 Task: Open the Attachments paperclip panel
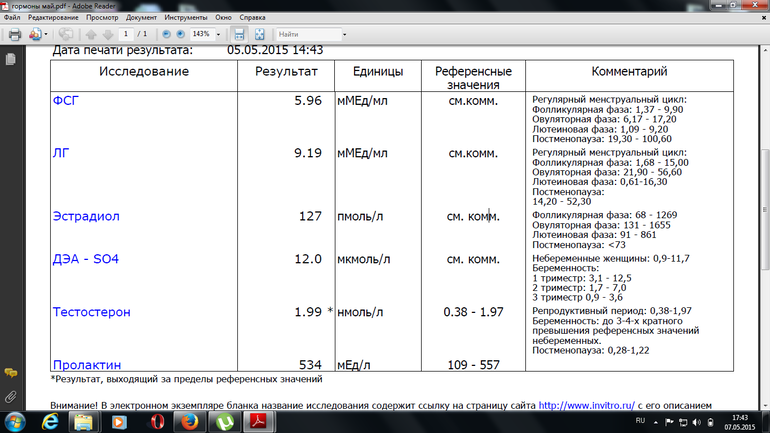pyautogui.click(x=11, y=396)
